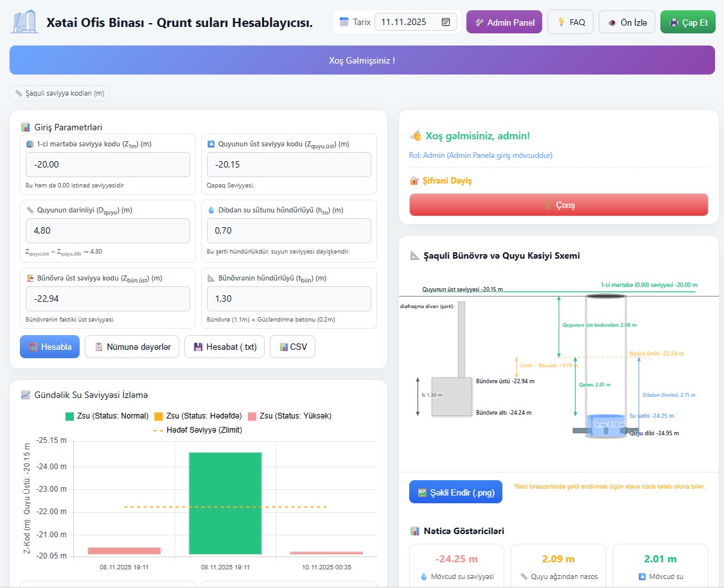
Task: Open the Admin Panel
Action: click(x=504, y=22)
